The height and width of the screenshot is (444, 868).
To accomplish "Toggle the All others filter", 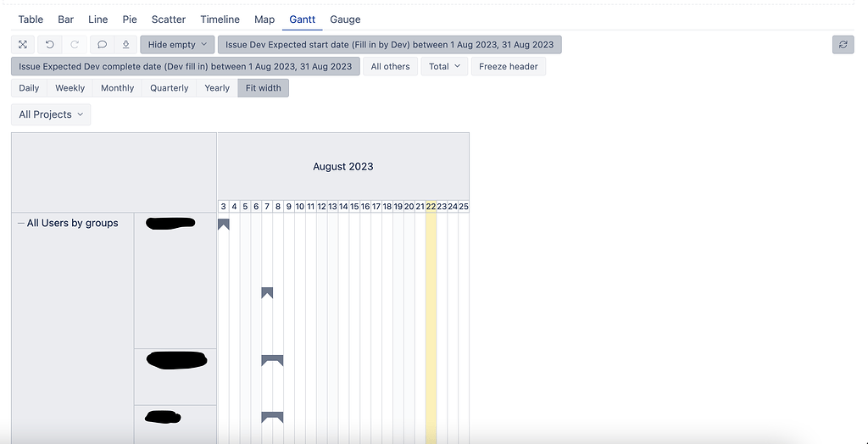I will (x=390, y=66).
